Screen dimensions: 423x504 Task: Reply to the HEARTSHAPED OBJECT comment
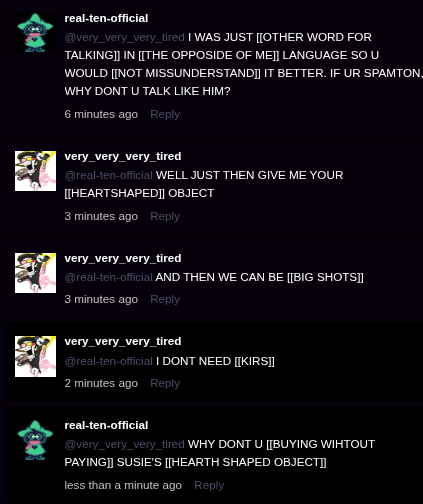(x=165, y=216)
